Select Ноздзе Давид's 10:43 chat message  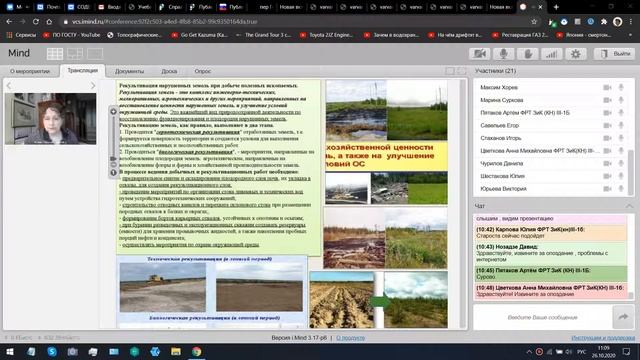point(551,253)
